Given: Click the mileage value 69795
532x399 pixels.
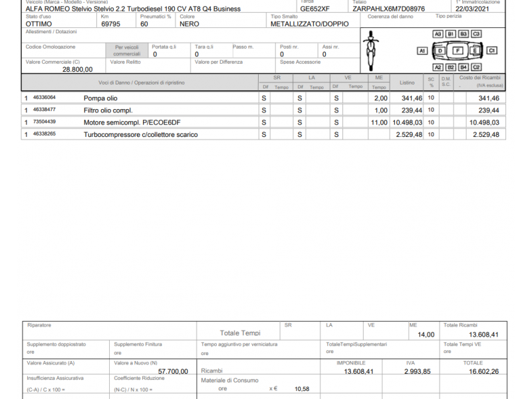Looking at the screenshot, I should pos(110,24).
